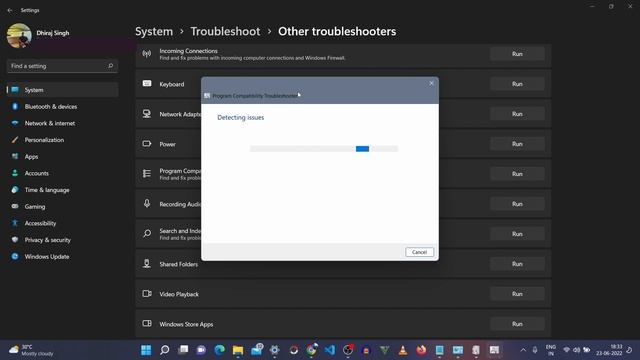
Task: Open Gaming settings
Action: click(62, 207)
